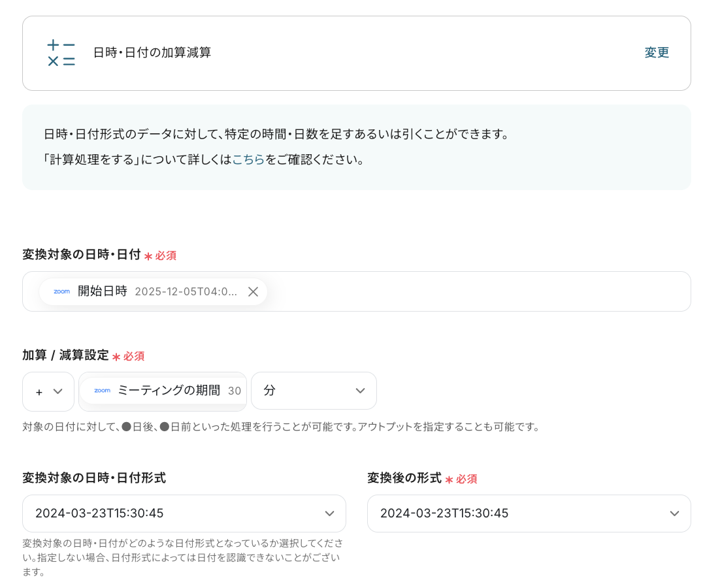Click the Zoom logo in the 開始日時 chip
The width and height of the screenshot is (703, 588).
[x=61, y=291]
